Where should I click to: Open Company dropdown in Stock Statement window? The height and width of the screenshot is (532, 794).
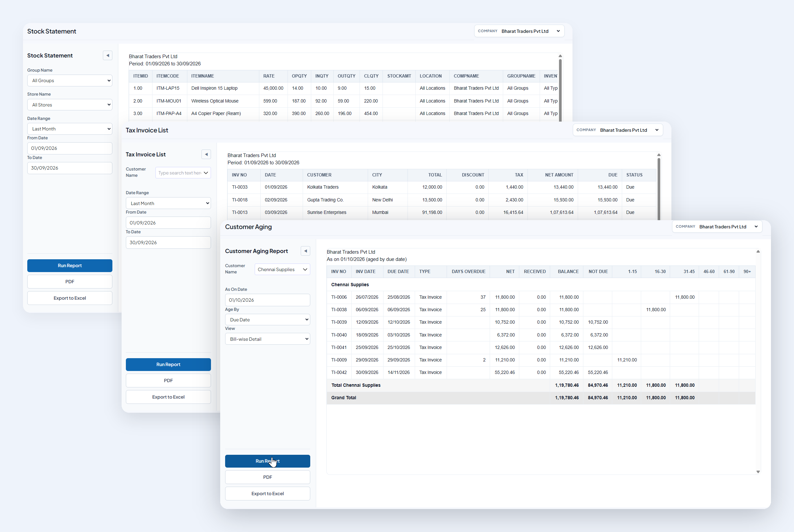[519, 31]
